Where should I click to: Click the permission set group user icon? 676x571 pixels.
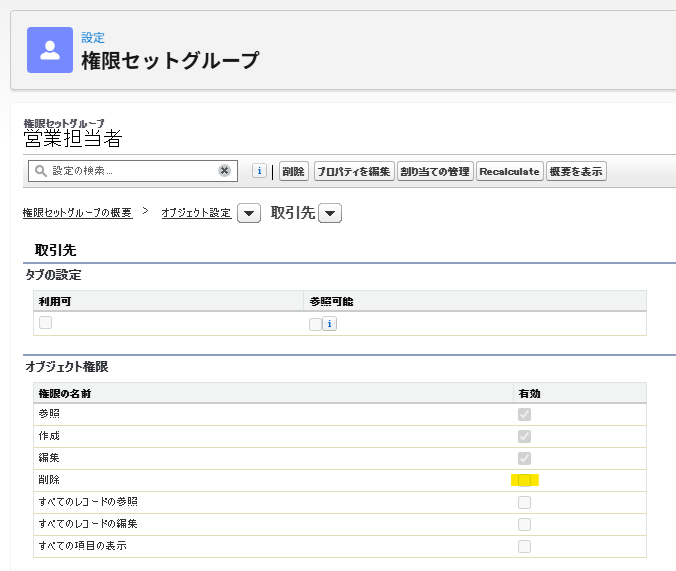(x=50, y=50)
